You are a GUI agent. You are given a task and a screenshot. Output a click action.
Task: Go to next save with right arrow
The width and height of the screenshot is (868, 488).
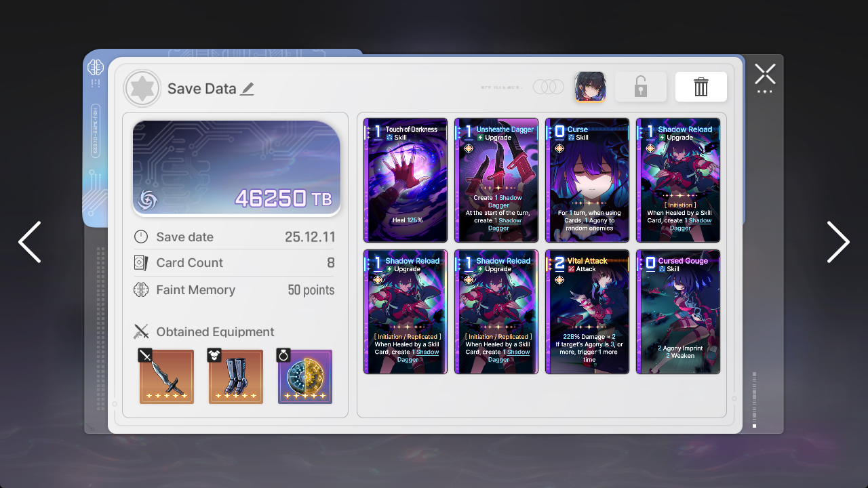point(838,242)
